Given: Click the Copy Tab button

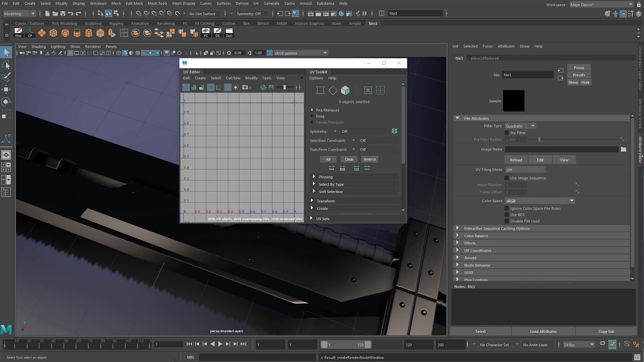Looking at the screenshot, I should tap(606, 331).
